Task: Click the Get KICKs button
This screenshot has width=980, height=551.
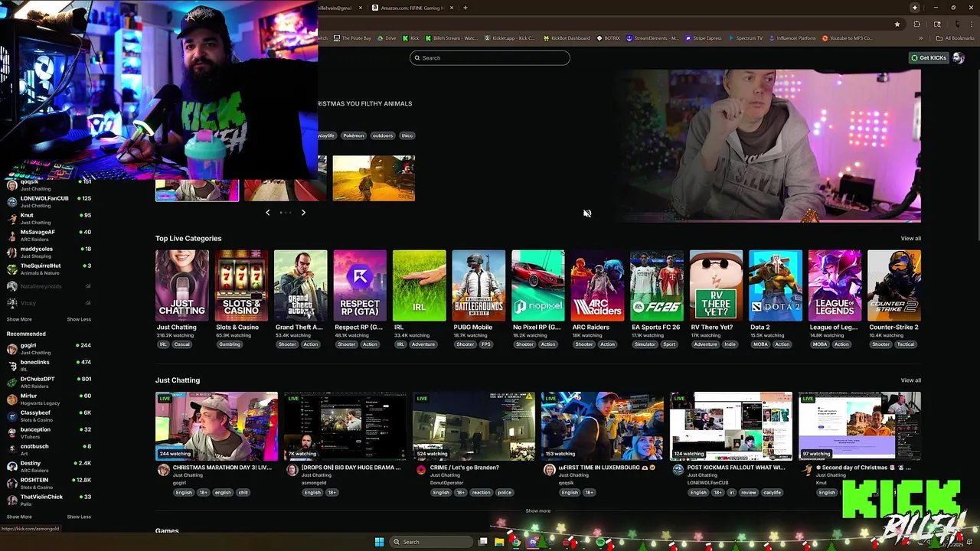Action: tap(929, 58)
